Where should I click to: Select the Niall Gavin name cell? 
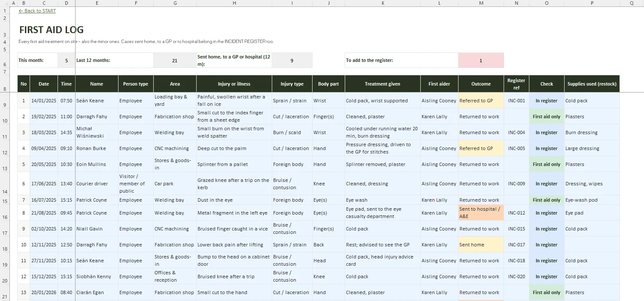pyautogui.click(x=97, y=229)
